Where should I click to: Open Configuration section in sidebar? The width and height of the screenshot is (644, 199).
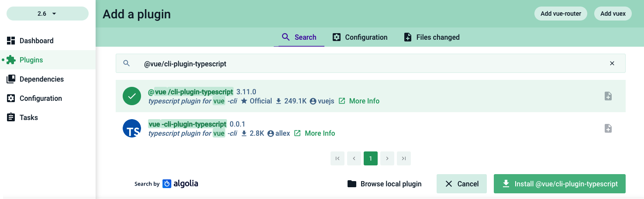coord(48,98)
